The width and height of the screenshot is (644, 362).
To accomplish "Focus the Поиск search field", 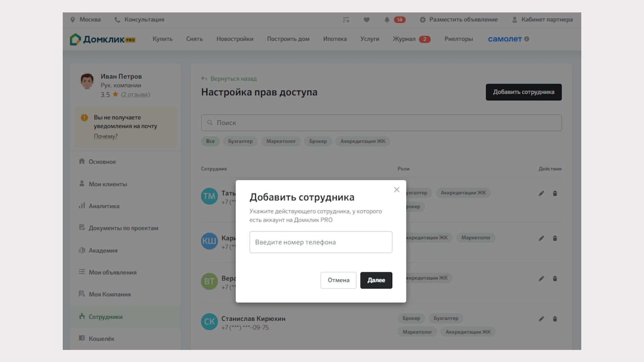I will pyautogui.click(x=381, y=123).
